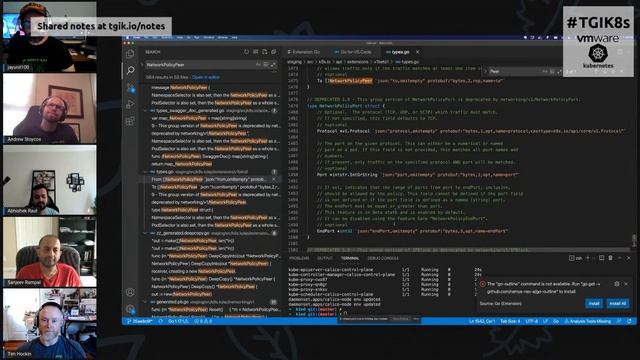Click UTF-8 encoding in status bar

coord(531,321)
